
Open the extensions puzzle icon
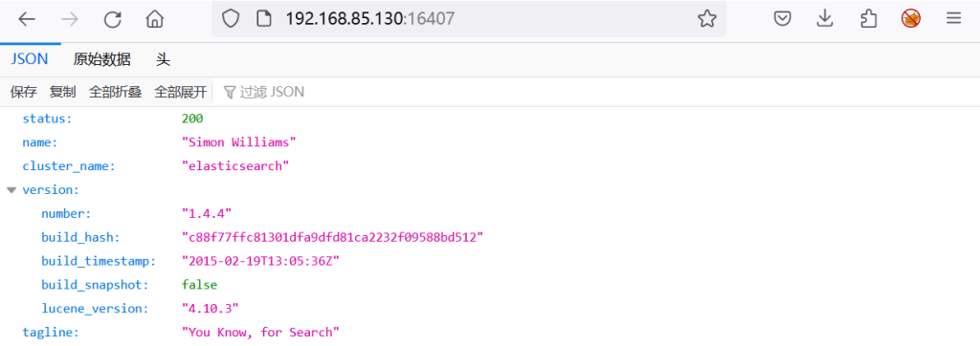point(868,19)
